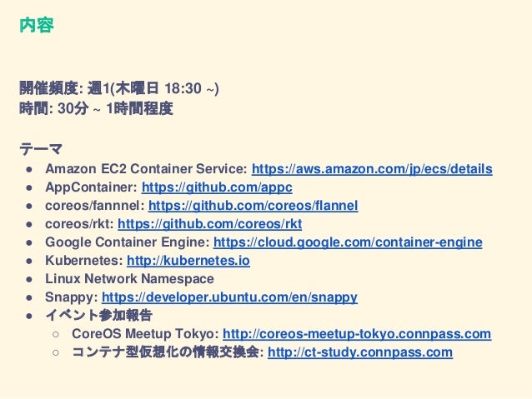532x399 pixels.
Task: Open the aws.amazon.com ECS details link
Action: [372, 169]
